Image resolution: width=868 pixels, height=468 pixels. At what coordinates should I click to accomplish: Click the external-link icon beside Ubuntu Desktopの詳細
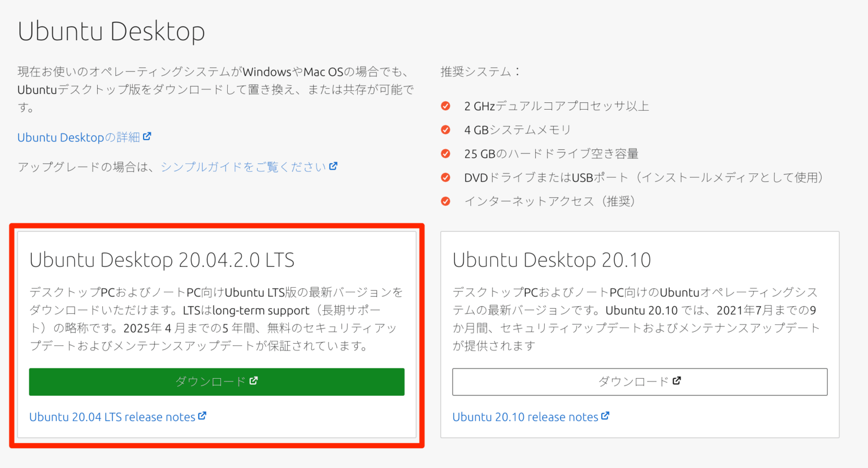pos(147,136)
